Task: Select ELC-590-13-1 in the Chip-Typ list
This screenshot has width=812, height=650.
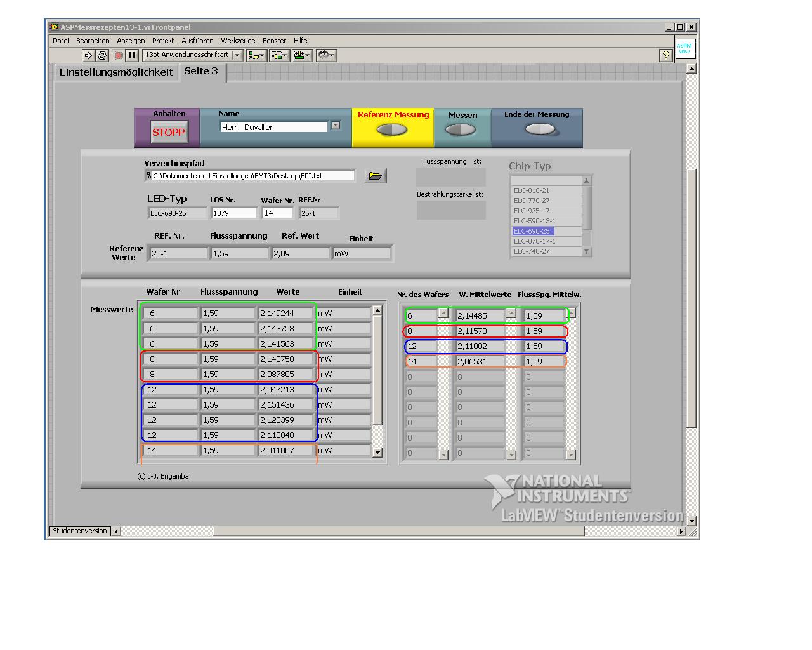Action: click(x=547, y=221)
